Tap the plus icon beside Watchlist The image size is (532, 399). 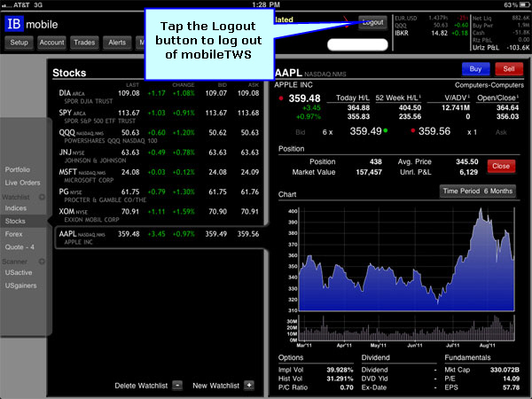[43, 195]
